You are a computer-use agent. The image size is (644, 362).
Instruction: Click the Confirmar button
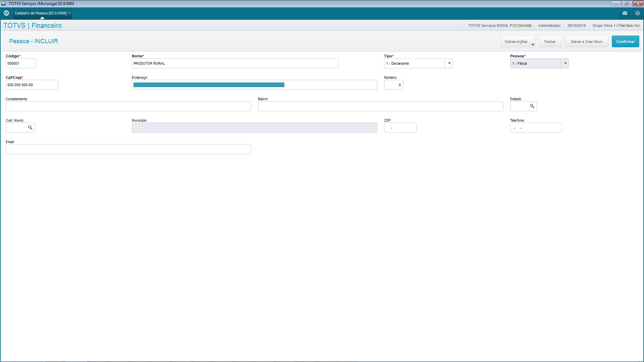click(625, 42)
